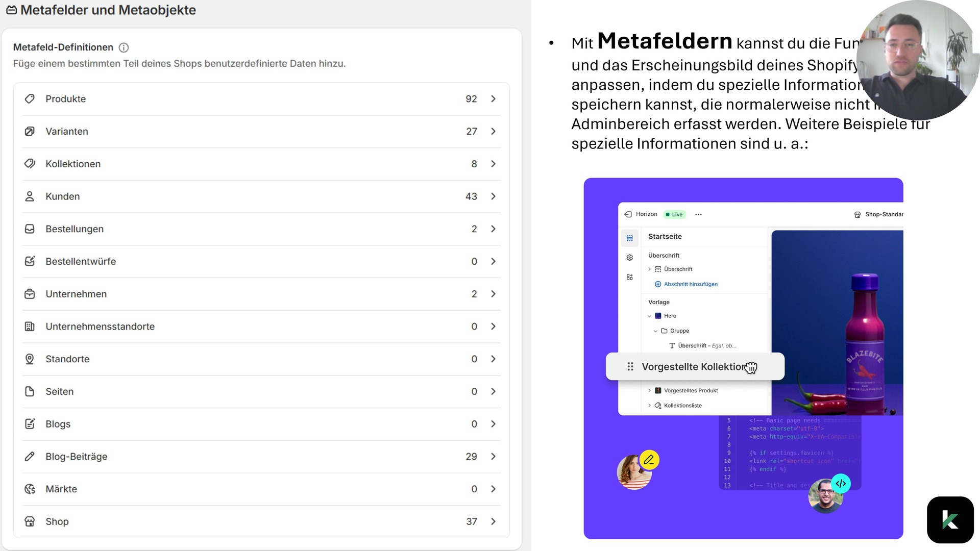Click the Unternehmensstandorte building icon
The height and width of the screenshot is (551, 980).
click(30, 327)
